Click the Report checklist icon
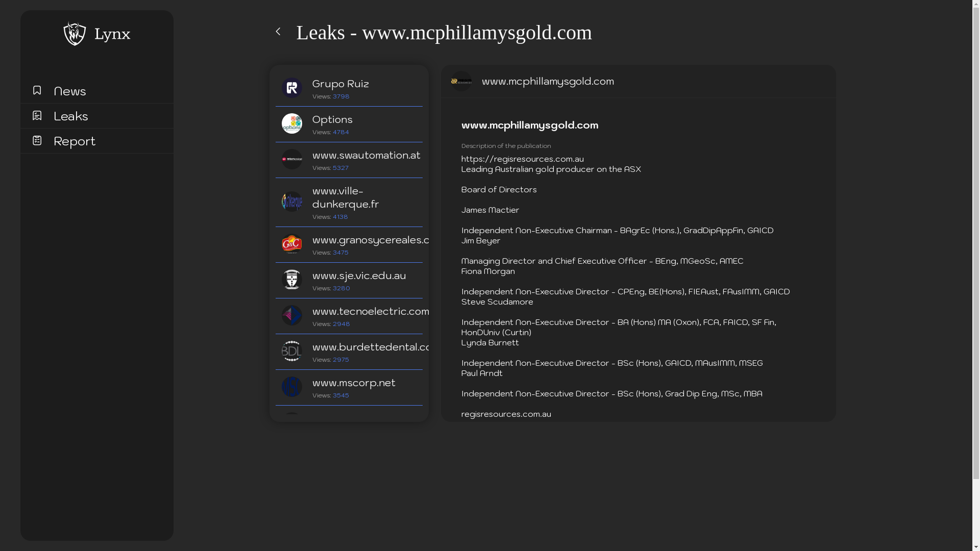Image resolution: width=980 pixels, height=551 pixels. coord(37,140)
